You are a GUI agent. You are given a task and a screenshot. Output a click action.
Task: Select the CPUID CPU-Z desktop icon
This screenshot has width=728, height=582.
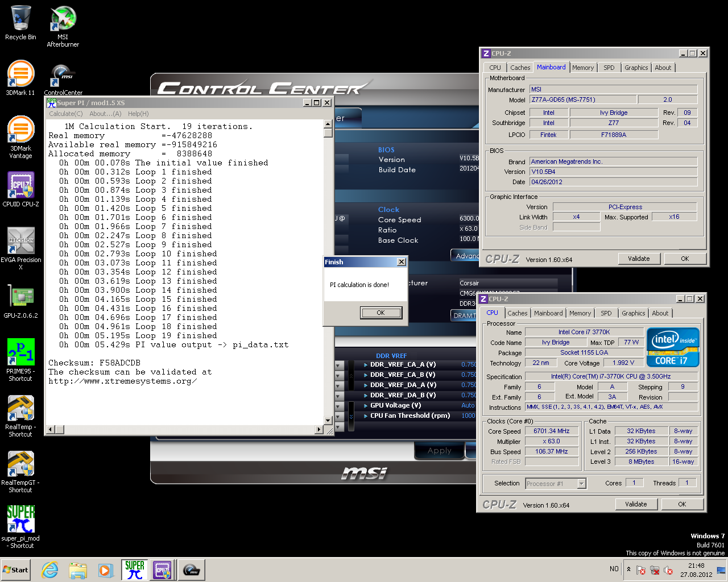[20, 189]
